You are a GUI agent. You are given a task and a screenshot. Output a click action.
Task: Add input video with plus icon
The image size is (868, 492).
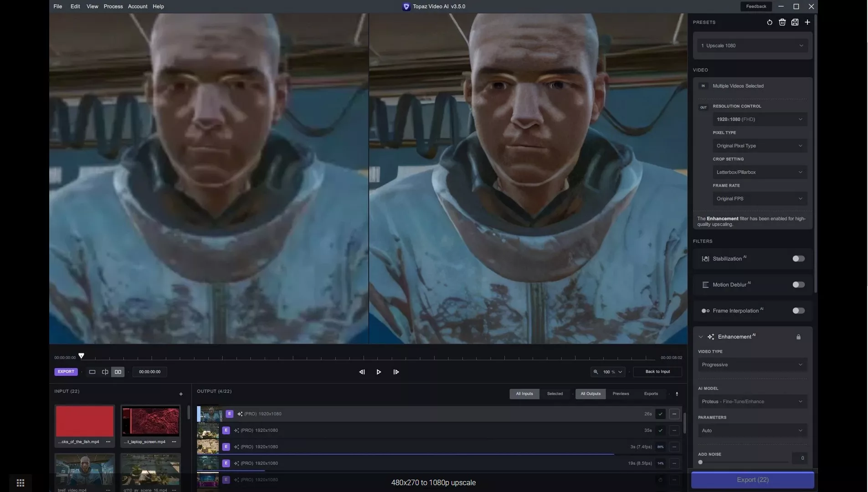tap(181, 394)
